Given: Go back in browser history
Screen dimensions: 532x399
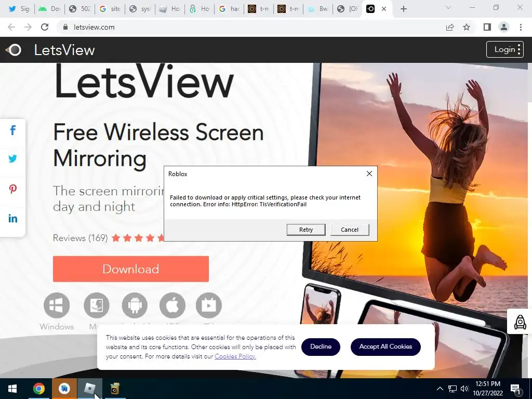Looking at the screenshot, I should click(11, 27).
